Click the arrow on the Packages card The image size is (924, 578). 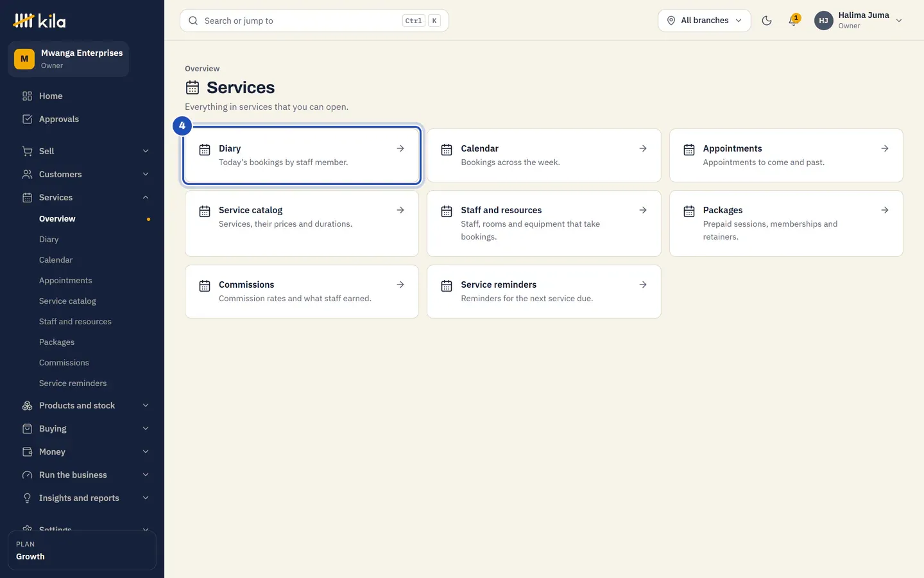pos(885,210)
